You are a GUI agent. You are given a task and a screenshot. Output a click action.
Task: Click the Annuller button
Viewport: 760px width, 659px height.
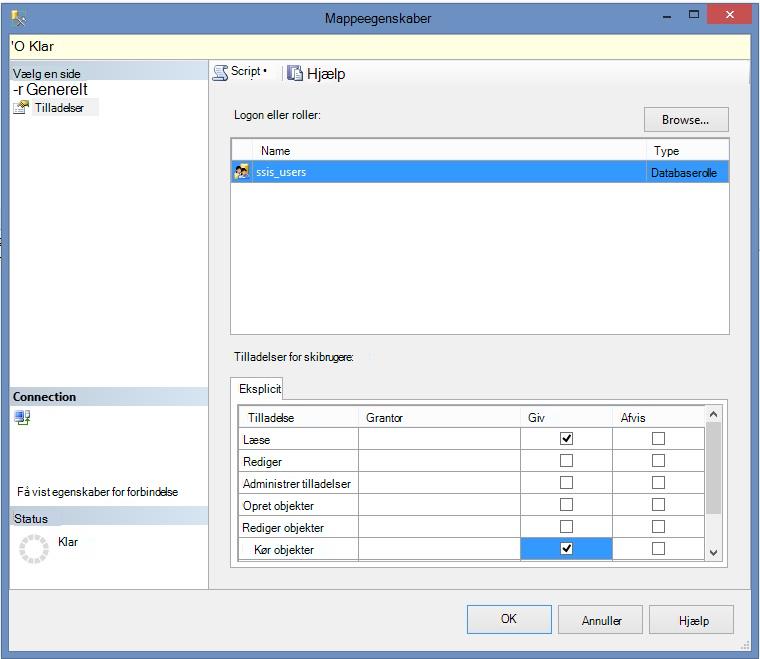[x=601, y=620]
